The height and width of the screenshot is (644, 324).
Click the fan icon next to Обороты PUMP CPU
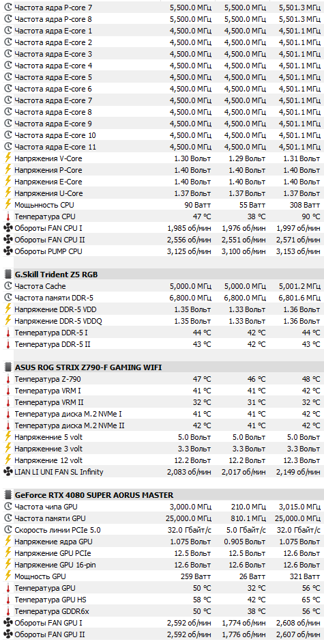[x=8, y=251]
